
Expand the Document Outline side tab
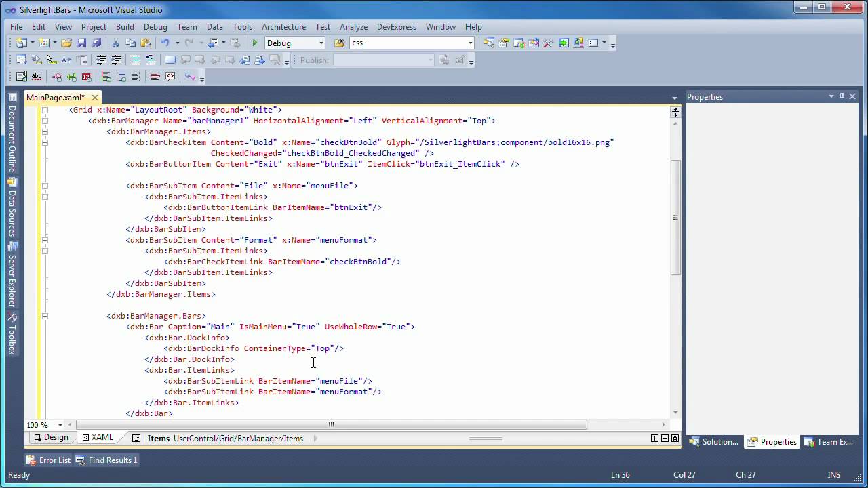12,134
